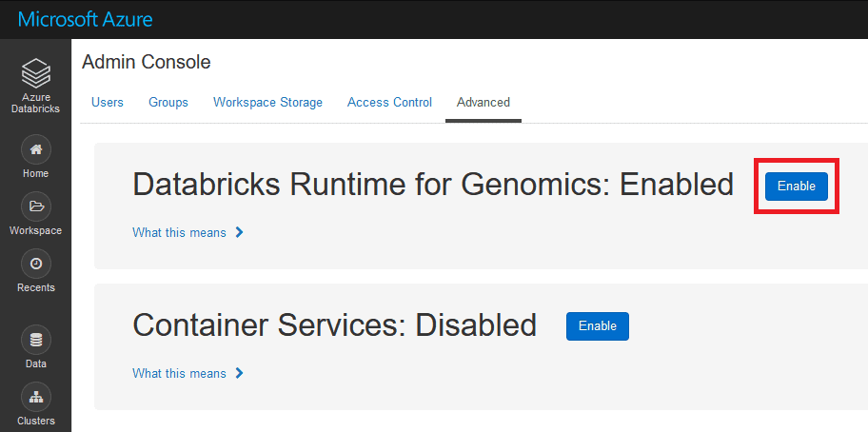Click Enable button for Container Services
Viewport: 868px width, 432px height.
pos(598,326)
